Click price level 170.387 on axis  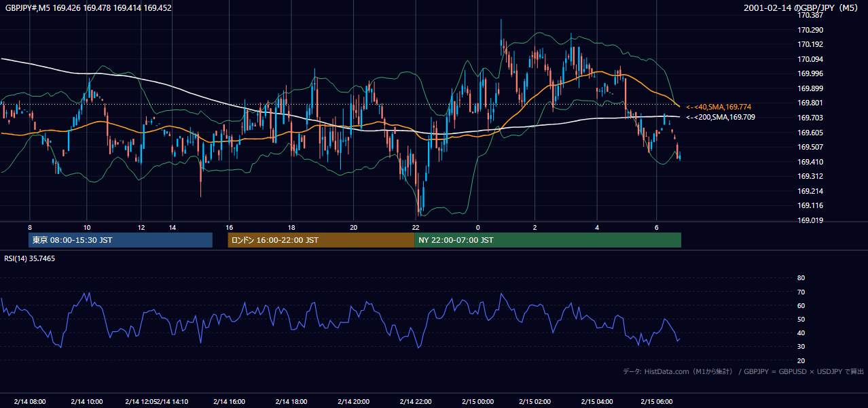810,15
